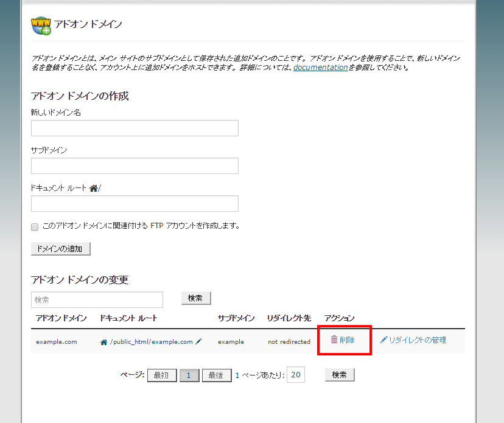Click the per-page count field showing 20

(x=296, y=375)
